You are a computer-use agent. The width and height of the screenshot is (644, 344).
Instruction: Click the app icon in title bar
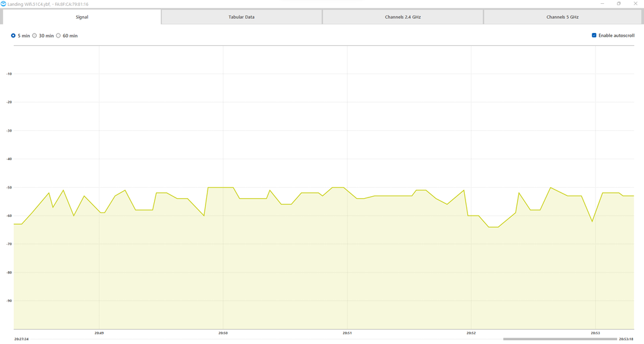click(4, 4)
